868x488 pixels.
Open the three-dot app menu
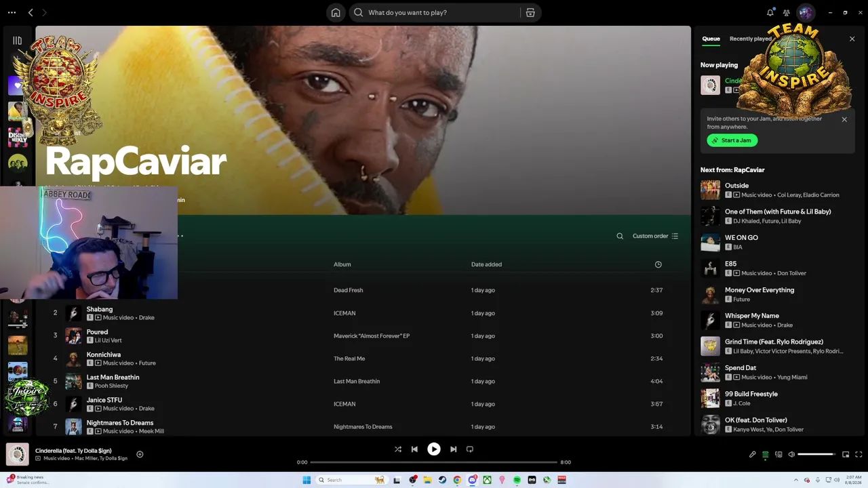pyautogui.click(x=12, y=12)
